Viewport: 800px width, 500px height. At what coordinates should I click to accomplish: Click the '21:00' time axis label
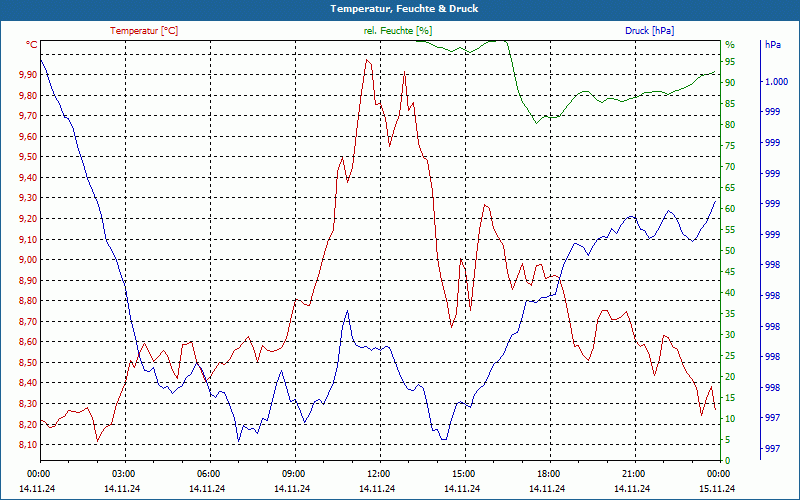click(633, 474)
